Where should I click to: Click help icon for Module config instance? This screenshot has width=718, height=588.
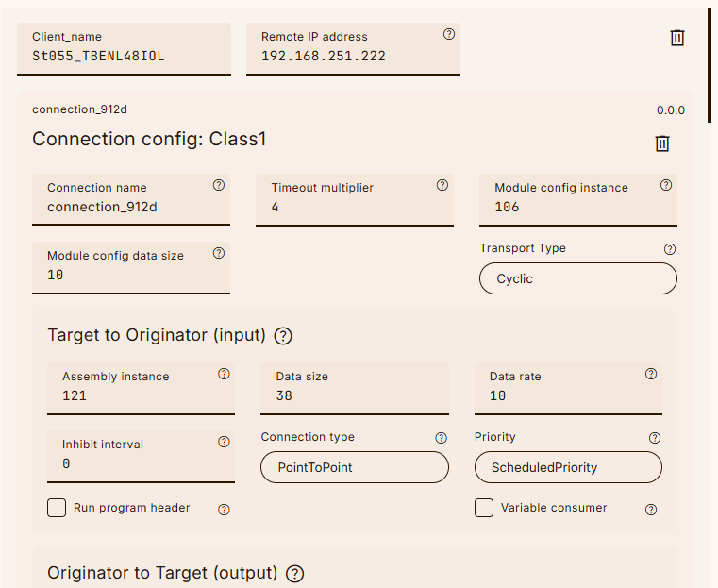point(666,186)
